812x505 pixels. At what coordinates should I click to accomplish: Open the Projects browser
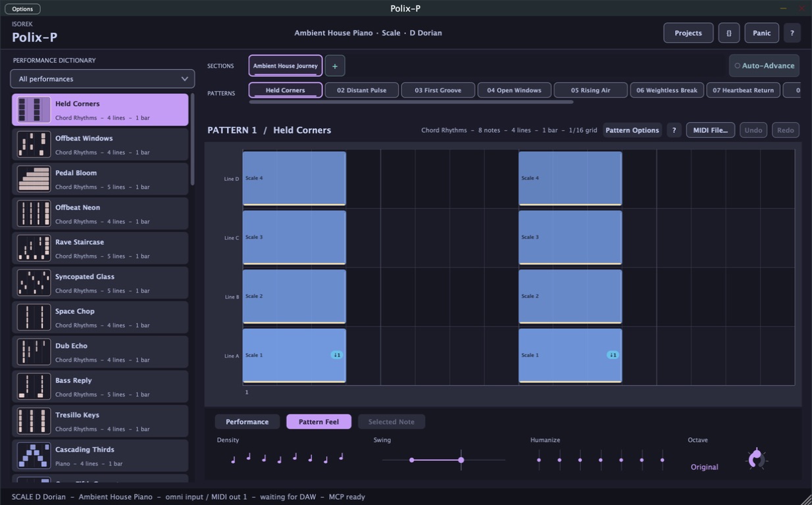pos(688,33)
